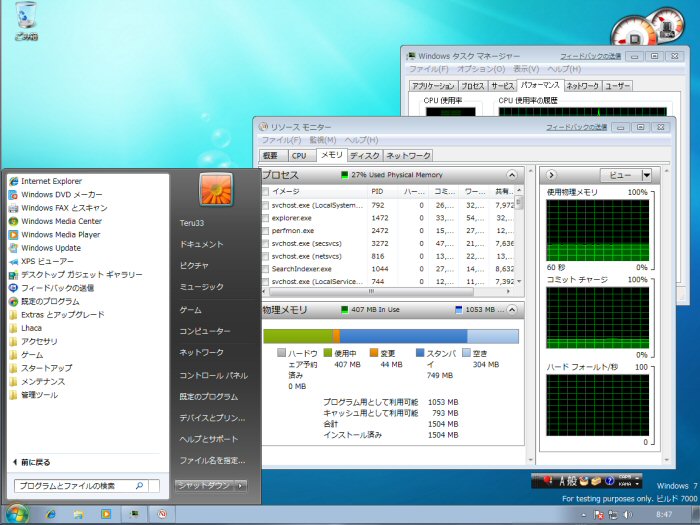Image resolution: width=700 pixels, height=525 pixels.
Task: Open Media Player from the taskbar
Action: tap(106, 514)
